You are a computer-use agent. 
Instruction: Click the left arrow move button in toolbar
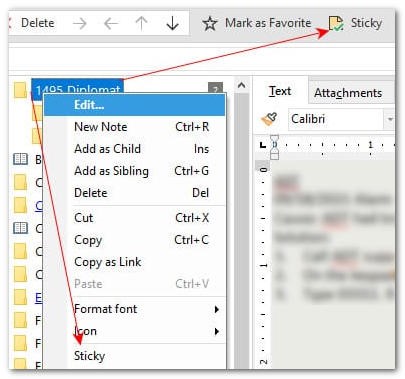[111, 24]
